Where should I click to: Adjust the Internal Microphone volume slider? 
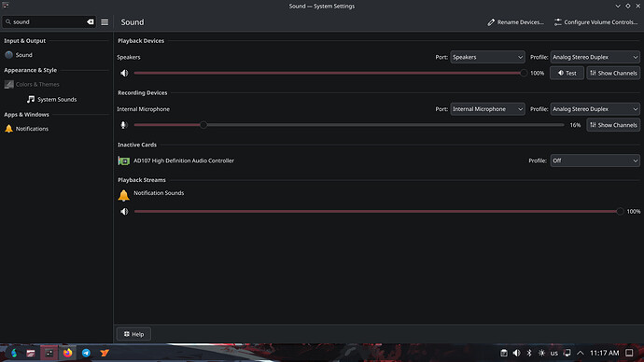(x=349, y=125)
